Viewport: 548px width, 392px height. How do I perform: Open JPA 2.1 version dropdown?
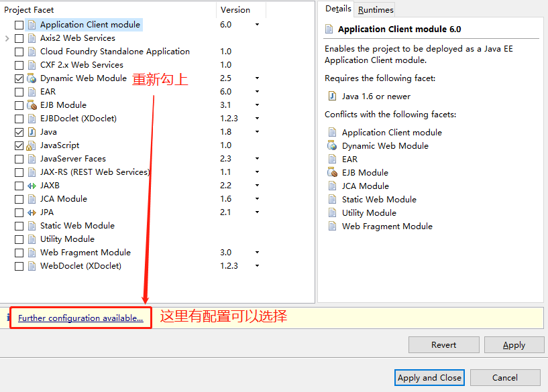(257, 212)
